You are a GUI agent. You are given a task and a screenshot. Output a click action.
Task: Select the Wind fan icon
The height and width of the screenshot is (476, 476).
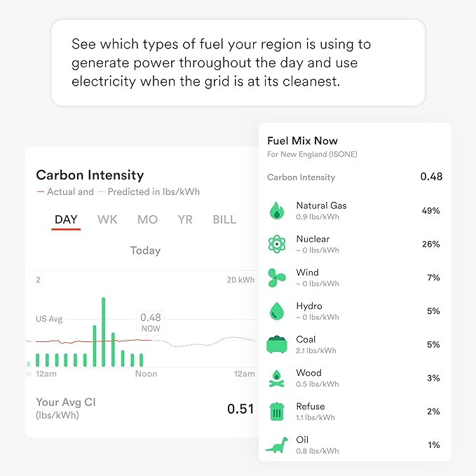pyautogui.click(x=276, y=278)
